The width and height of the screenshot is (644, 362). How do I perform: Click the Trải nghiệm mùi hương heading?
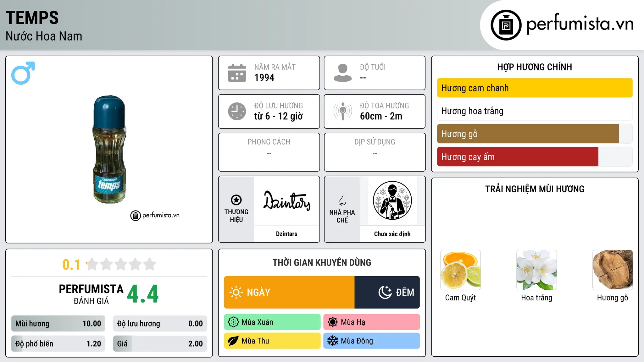pyautogui.click(x=535, y=189)
